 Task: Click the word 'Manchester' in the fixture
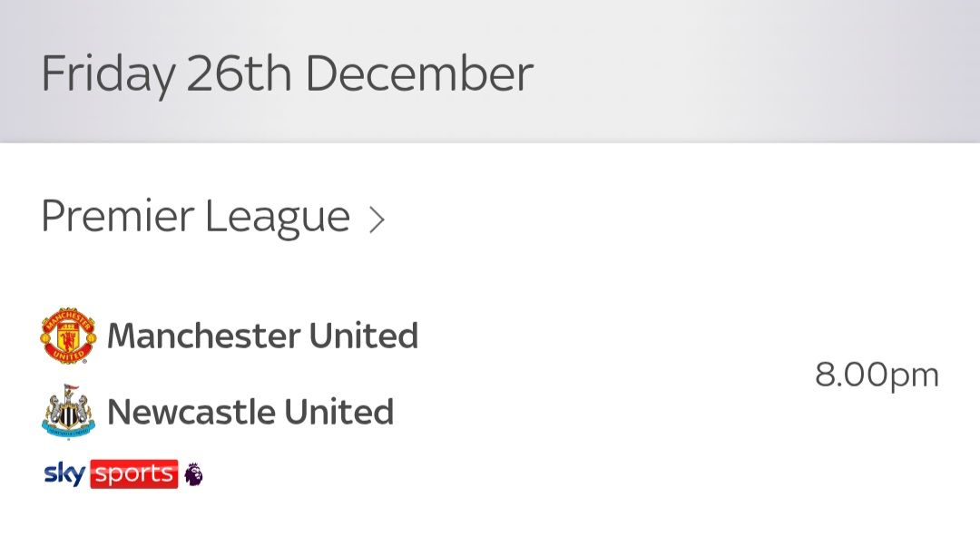click(202, 336)
